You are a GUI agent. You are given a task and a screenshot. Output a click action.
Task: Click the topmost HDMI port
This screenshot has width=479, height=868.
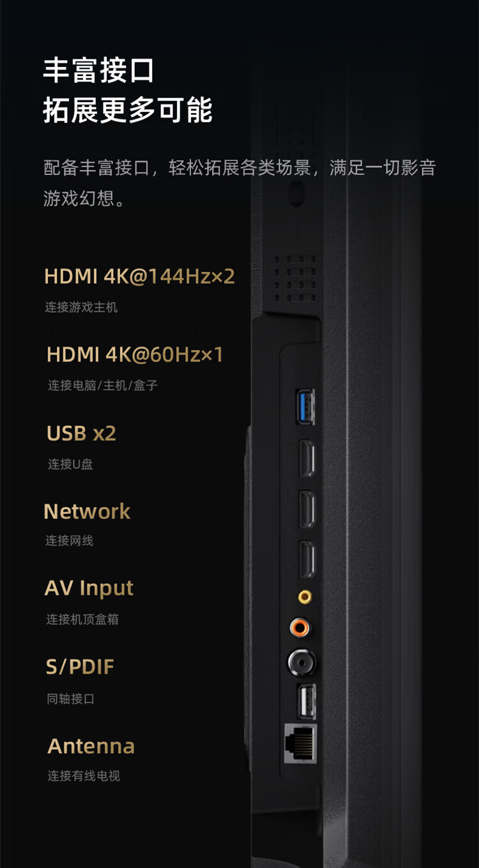click(307, 457)
